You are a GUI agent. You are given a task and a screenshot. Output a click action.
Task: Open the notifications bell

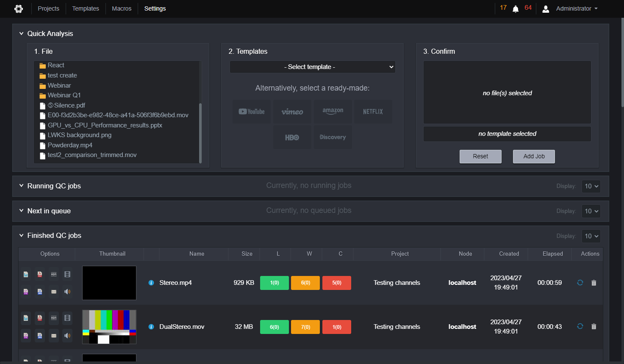click(x=516, y=9)
